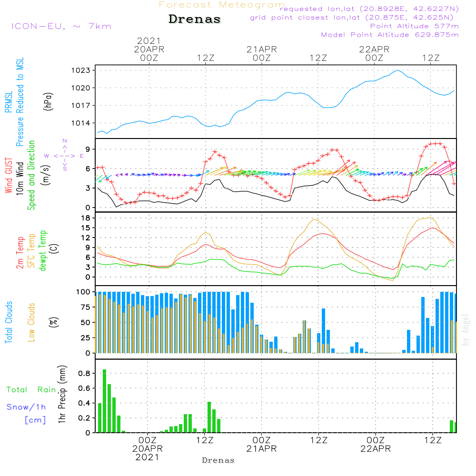
Task: Click the blue 'Total Clouds' label
Action: (x=9, y=322)
